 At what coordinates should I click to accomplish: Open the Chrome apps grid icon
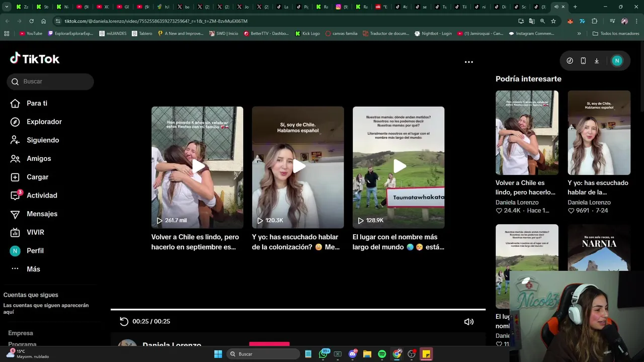click(7, 34)
